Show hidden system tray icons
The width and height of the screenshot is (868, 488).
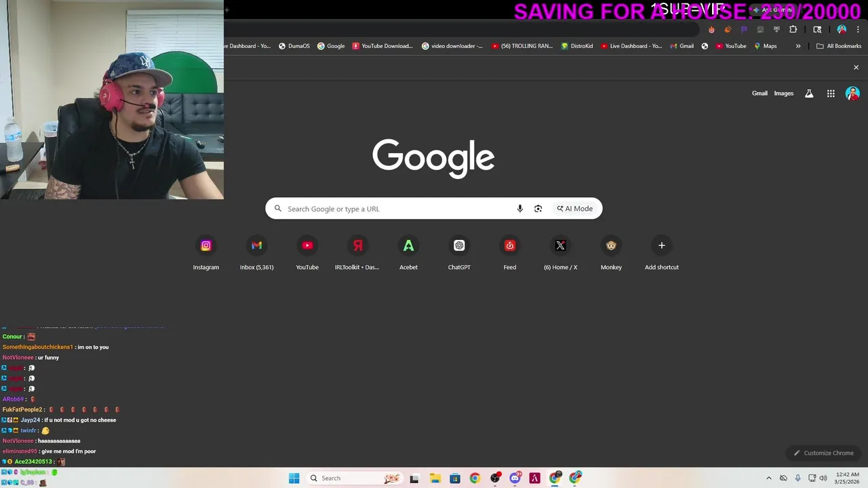[x=768, y=479]
